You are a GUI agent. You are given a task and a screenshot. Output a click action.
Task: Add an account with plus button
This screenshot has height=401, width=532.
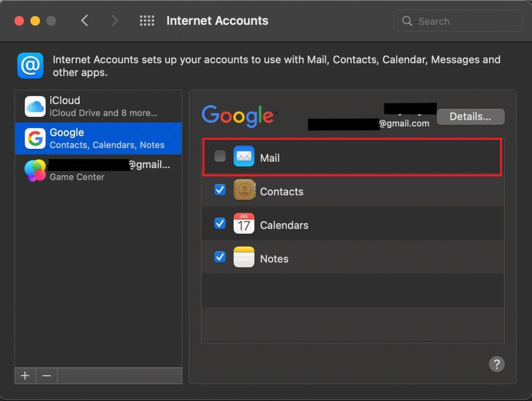25,376
